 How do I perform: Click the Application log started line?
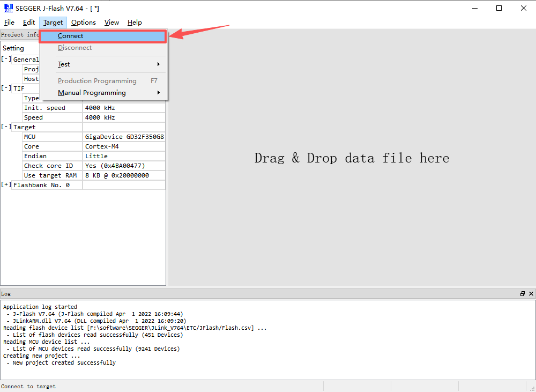[x=40, y=307]
